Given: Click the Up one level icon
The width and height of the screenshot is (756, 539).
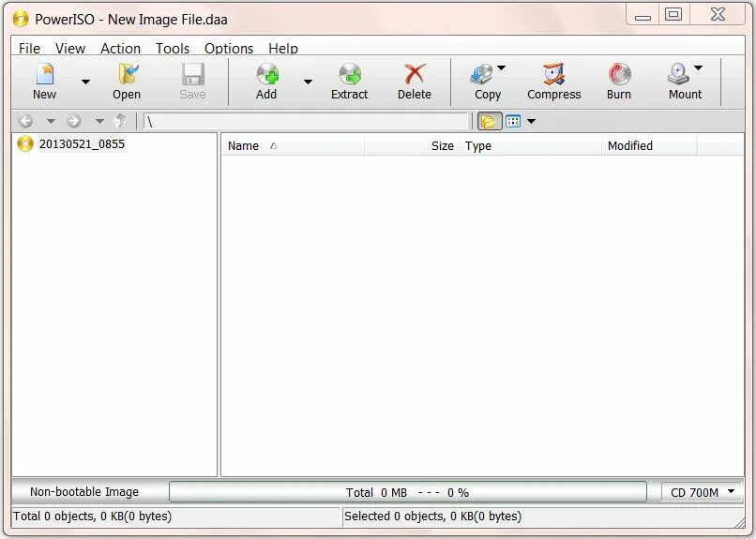Looking at the screenshot, I should tap(121, 120).
